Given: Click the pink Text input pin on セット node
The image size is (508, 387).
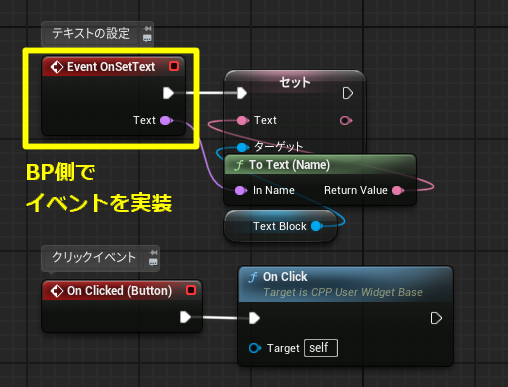Looking at the screenshot, I should (x=242, y=120).
